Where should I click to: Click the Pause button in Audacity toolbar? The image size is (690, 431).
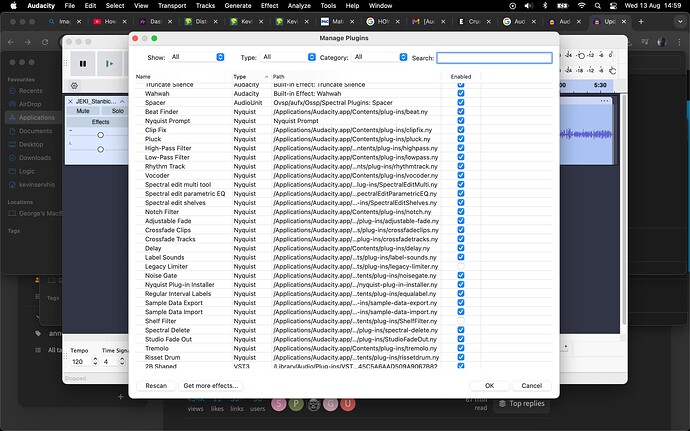(83, 64)
